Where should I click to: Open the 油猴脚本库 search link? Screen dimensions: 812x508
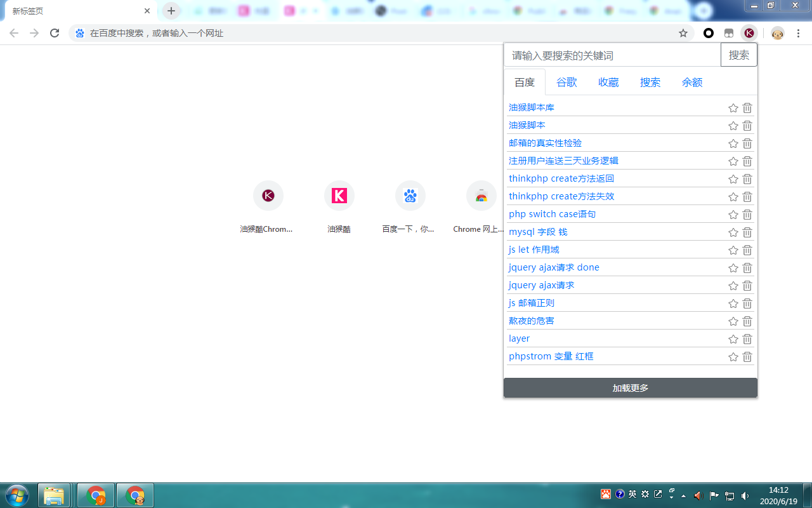[x=532, y=108]
